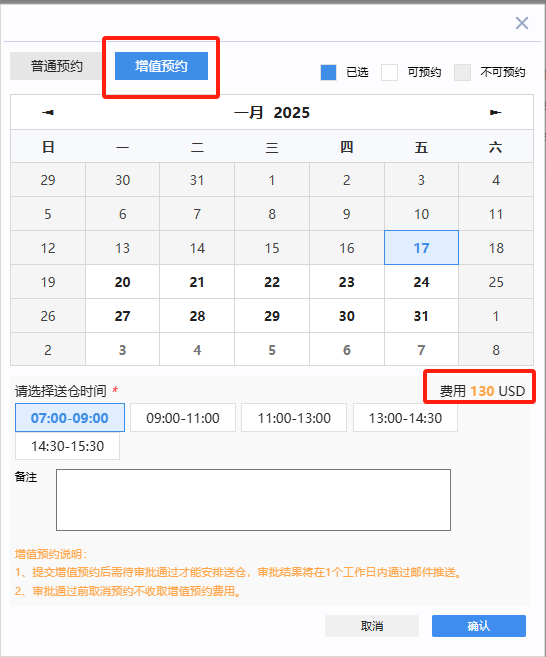Choose January 31 date cell
This screenshot has height=657, width=546.
[x=421, y=316]
